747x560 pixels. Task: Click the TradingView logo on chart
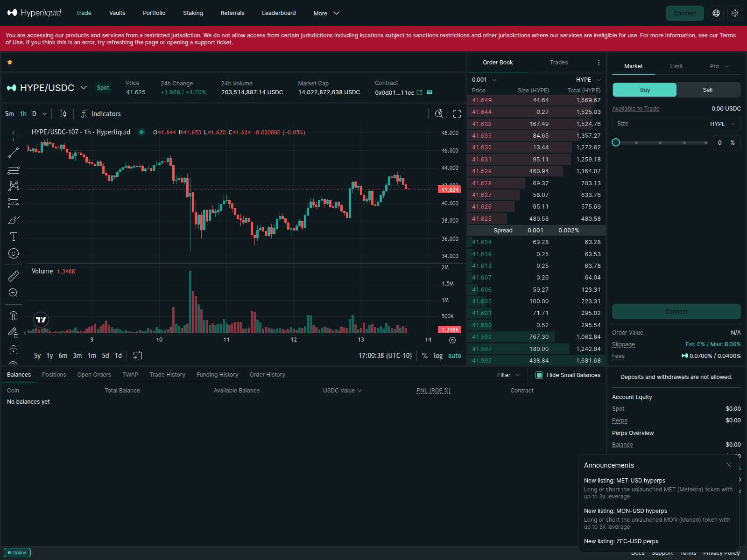pyautogui.click(x=41, y=320)
